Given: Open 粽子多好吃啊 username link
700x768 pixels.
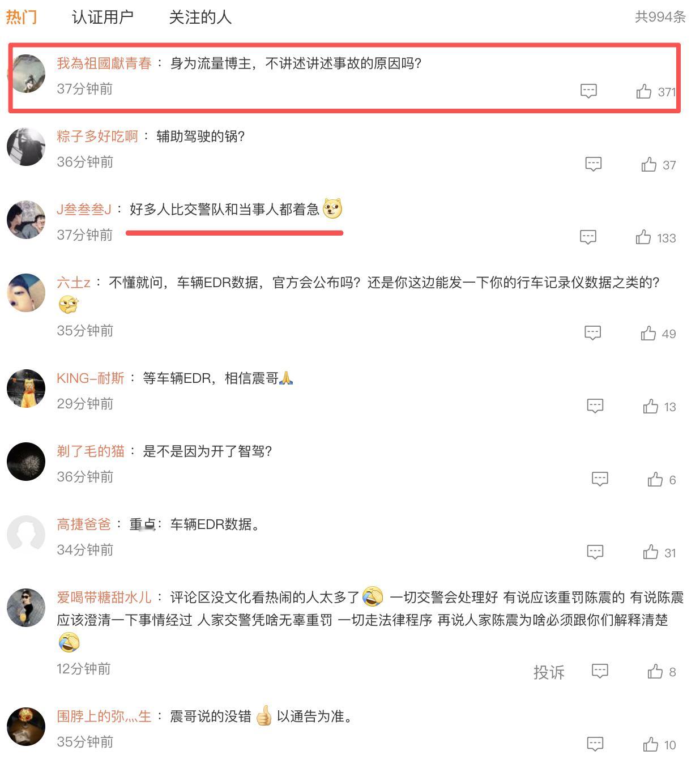Looking at the screenshot, I should click(x=97, y=136).
